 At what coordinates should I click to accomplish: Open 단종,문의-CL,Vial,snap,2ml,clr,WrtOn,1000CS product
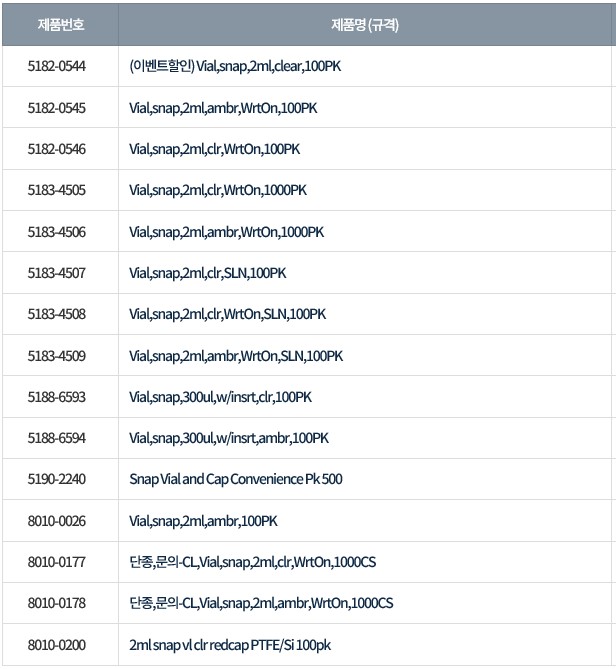pyautogui.click(x=253, y=562)
